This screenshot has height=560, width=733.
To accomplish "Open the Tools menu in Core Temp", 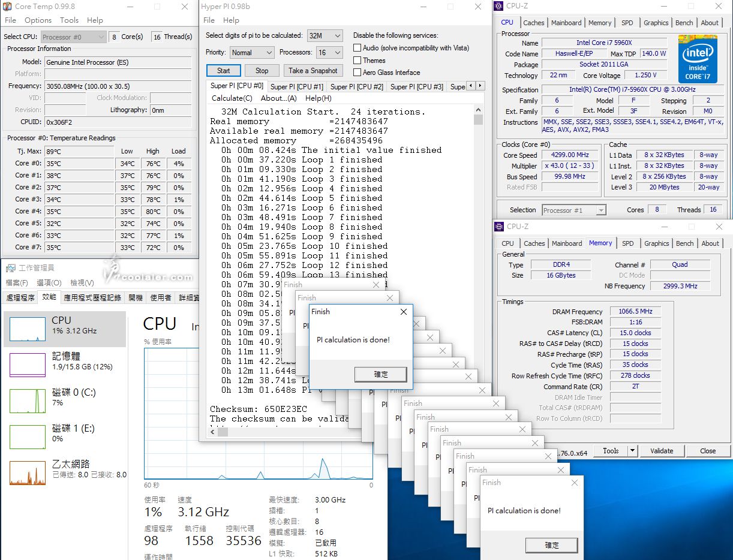I will point(69,20).
